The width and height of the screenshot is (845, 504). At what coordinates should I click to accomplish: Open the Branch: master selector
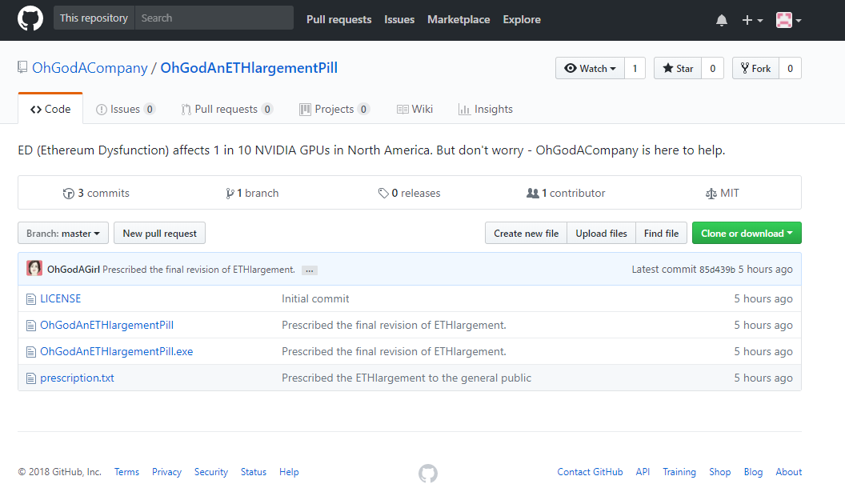[63, 234]
